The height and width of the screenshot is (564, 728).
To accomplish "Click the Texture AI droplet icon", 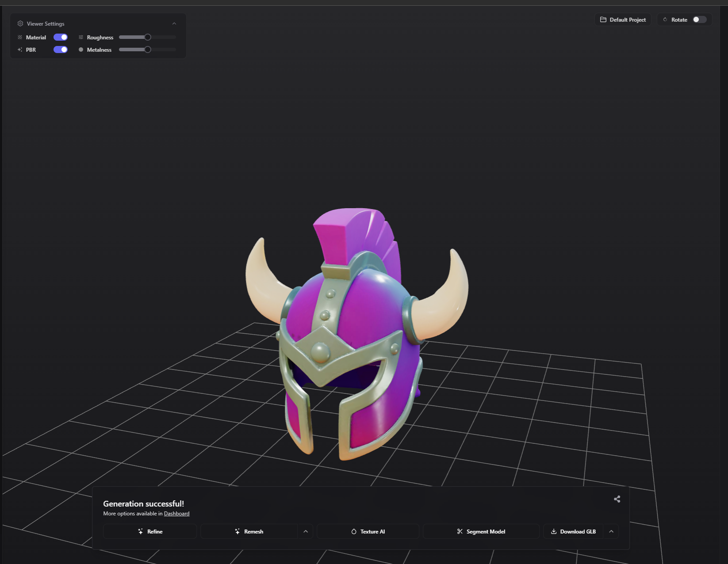I will point(354,531).
